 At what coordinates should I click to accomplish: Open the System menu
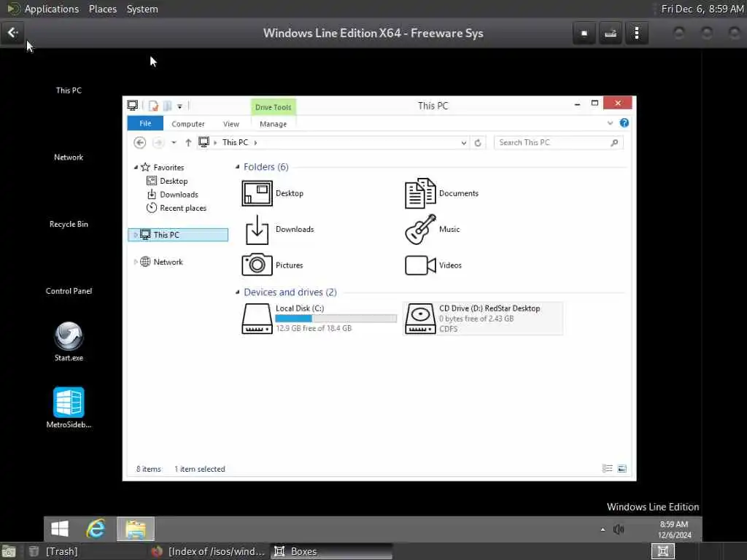point(142,9)
